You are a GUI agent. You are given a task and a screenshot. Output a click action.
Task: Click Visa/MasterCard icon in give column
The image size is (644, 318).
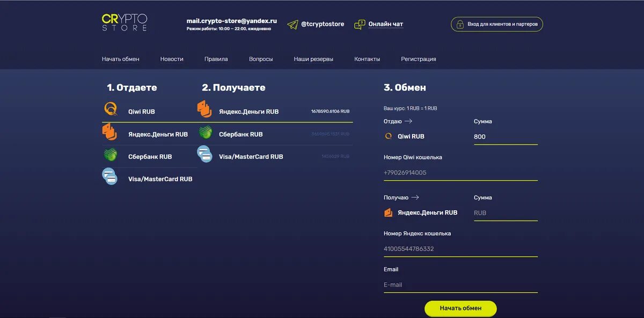coord(110,176)
